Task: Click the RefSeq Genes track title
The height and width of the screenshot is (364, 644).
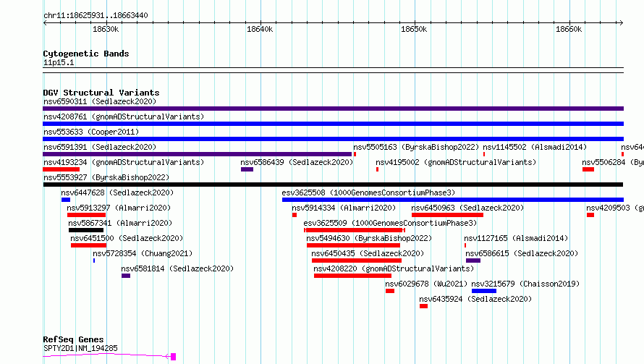Action: click(73, 339)
